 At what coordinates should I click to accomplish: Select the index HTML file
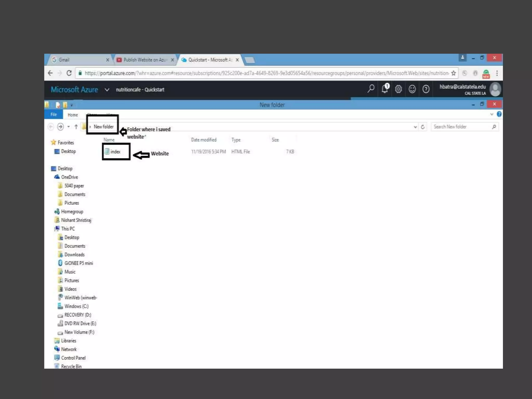click(x=115, y=152)
